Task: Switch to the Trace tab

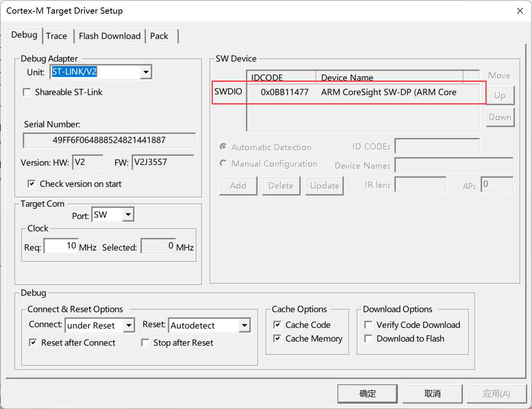Action: pyautogui.click(x=56, y=36)
